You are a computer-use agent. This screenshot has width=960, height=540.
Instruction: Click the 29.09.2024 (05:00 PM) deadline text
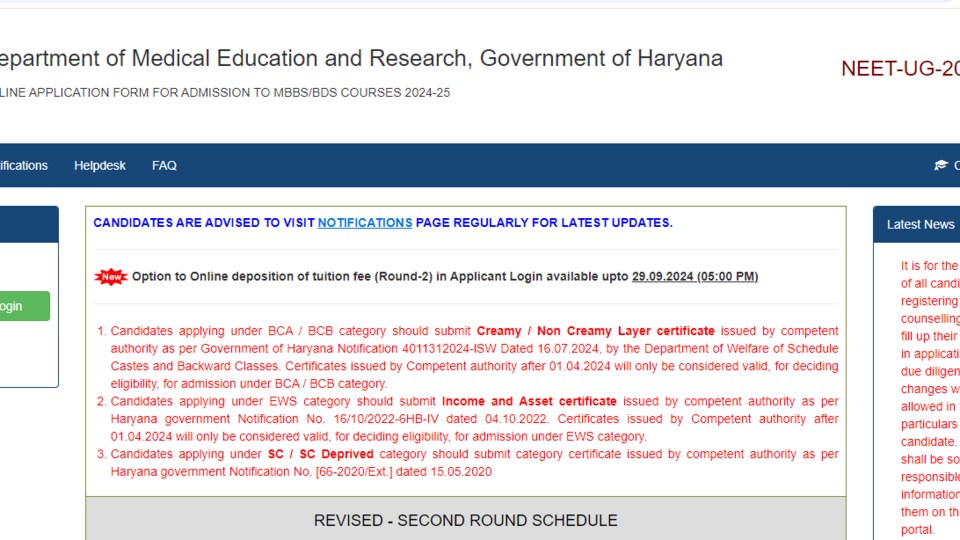click(x=695, y=277)
